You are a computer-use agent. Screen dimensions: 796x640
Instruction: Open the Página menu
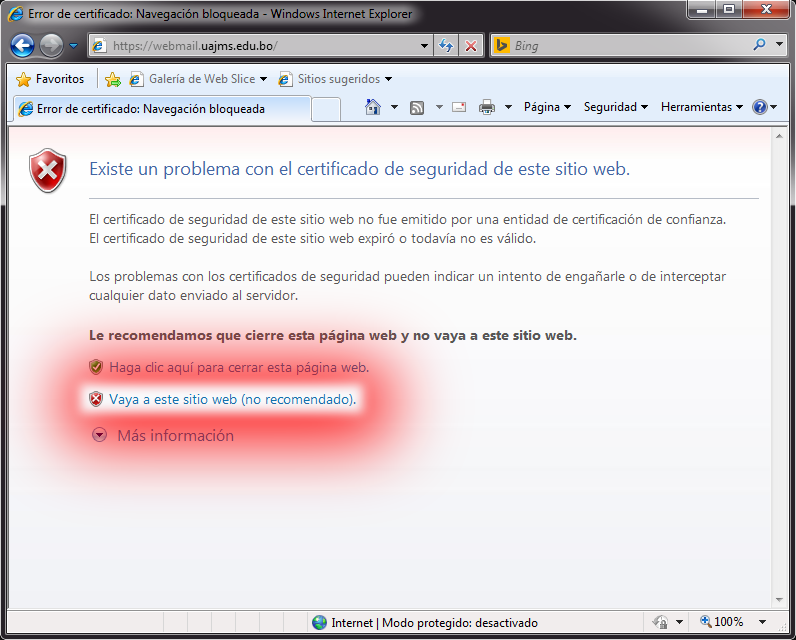[x=547, y=107]
